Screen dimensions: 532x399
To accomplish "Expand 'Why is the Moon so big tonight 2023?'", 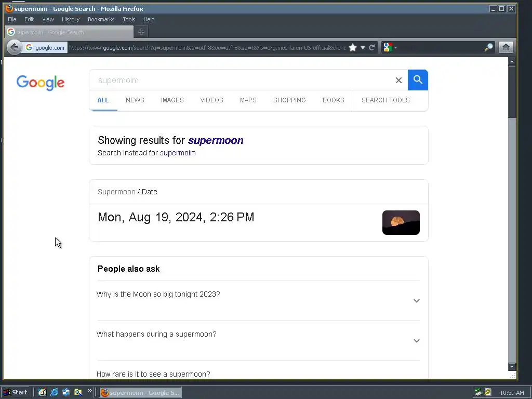I will pos(258,301).
